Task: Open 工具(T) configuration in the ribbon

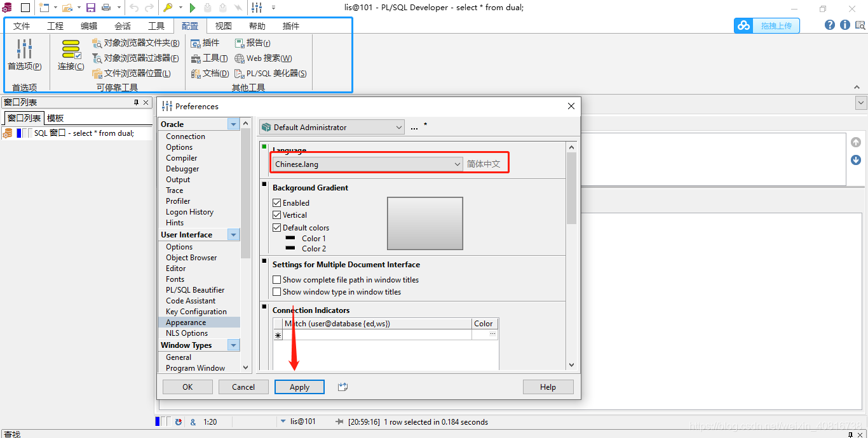Action: pyautogui.click(x=209, y=58)
